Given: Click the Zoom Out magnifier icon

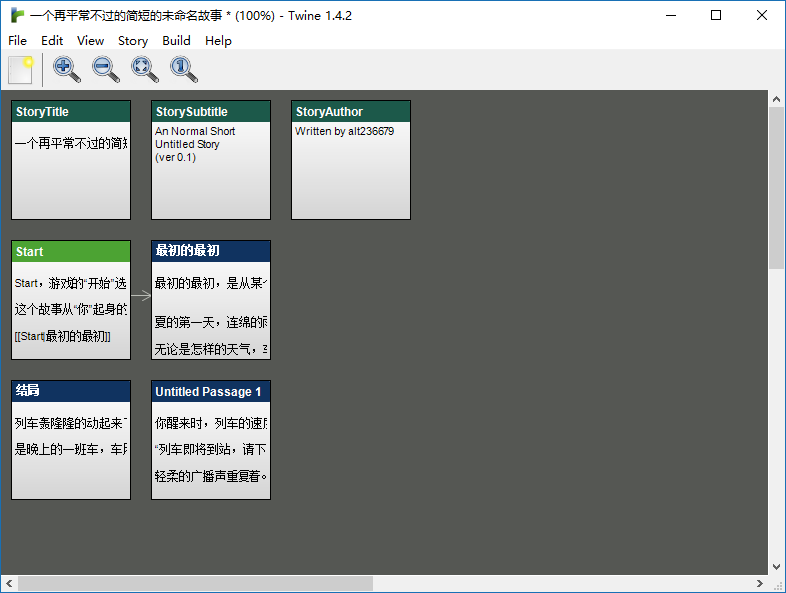Looking at the screenshot, I should point(106,70).
